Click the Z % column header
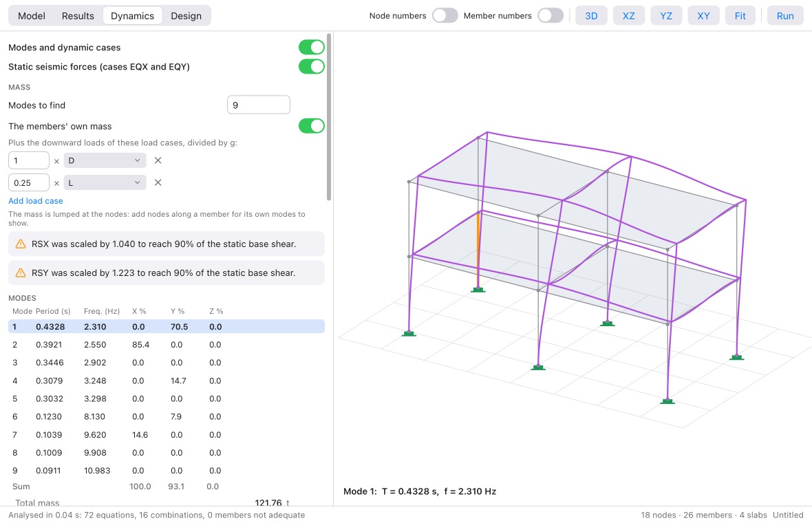The height and width of the screenshot is (523, 812). (x=216, y=311)
